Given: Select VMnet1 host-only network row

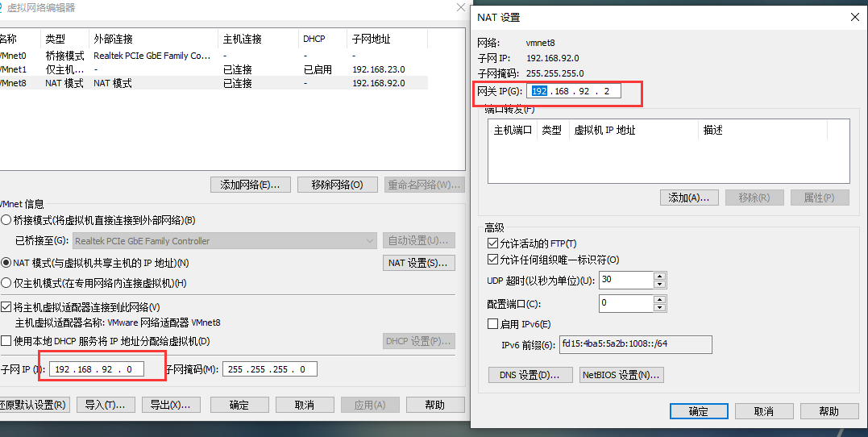Looking at the screenshot, I should (x=213, y=69).
